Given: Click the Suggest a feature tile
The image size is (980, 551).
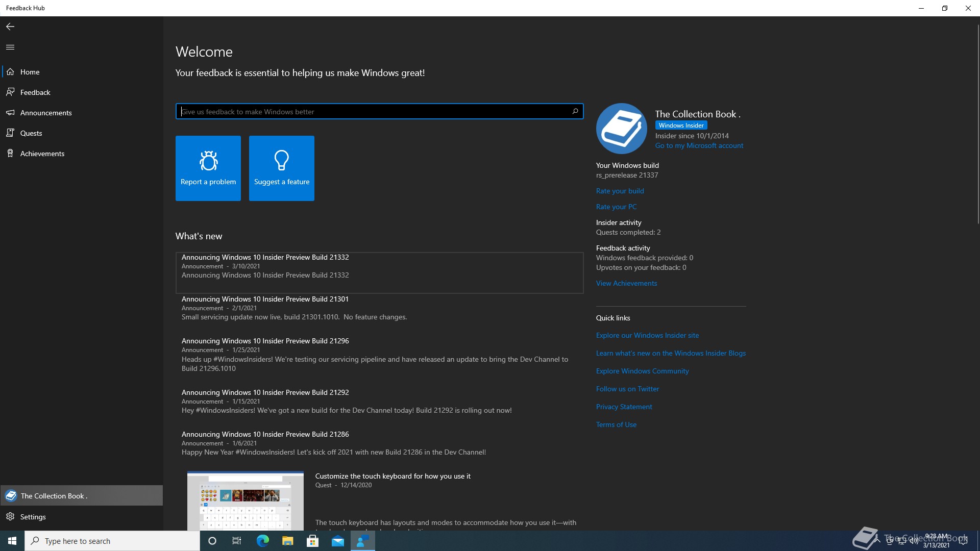Looking at the screenshot, I should (282, 168).
